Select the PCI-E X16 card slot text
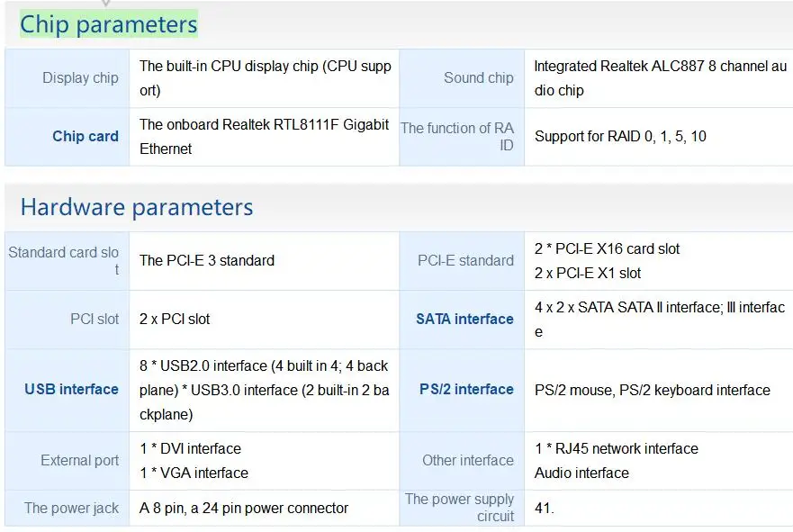 point(608,249)
